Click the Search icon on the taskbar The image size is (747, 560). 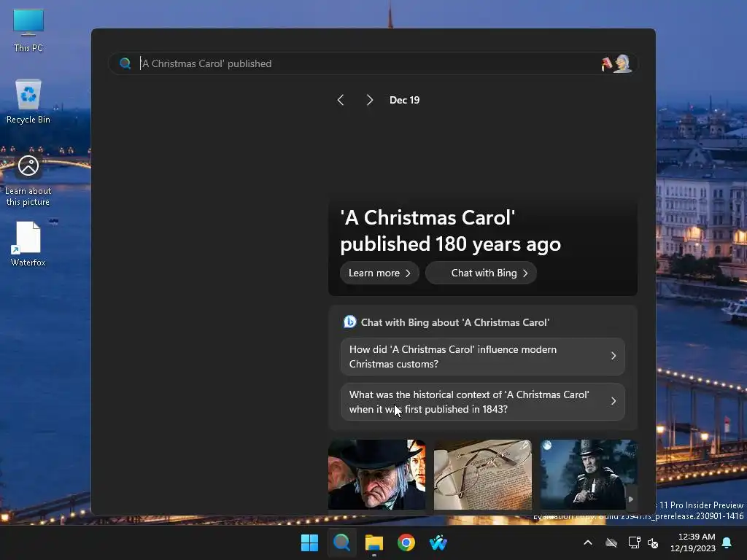[x=341, y=542]
